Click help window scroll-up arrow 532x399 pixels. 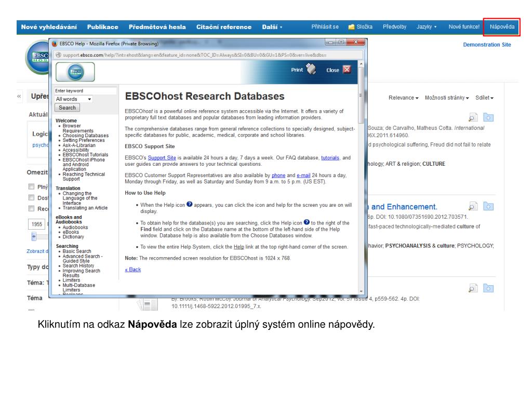click(x=361, y=63)
